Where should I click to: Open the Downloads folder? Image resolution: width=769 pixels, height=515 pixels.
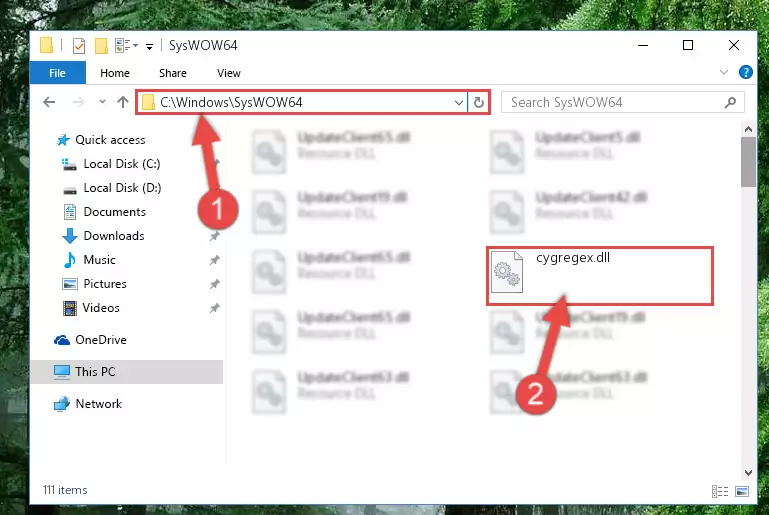(x=114, y=236)
